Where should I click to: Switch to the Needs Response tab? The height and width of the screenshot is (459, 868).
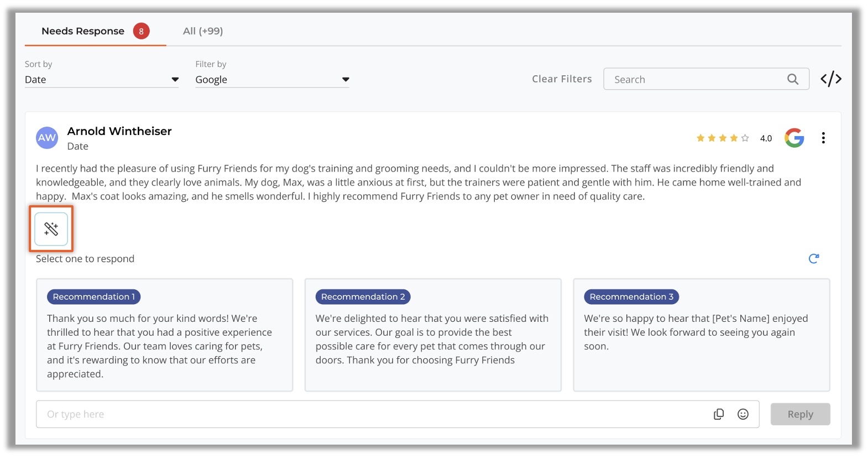[x=83, y=31]
